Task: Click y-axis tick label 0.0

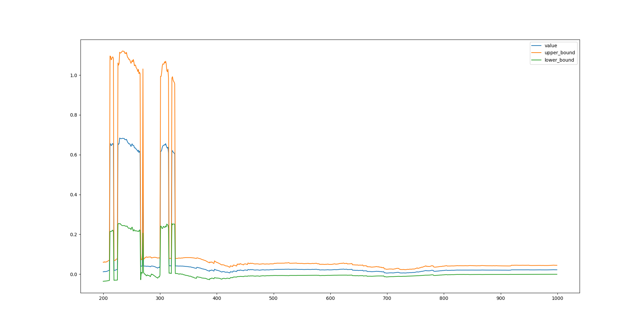Action: (73, 274)
